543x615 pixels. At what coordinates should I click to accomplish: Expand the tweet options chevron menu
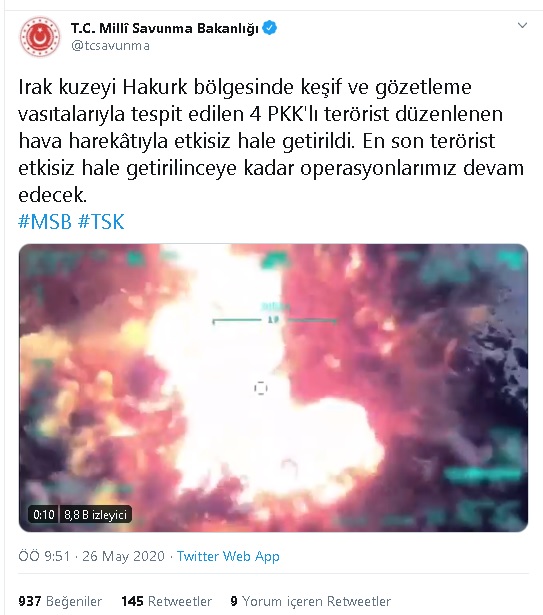522,25
